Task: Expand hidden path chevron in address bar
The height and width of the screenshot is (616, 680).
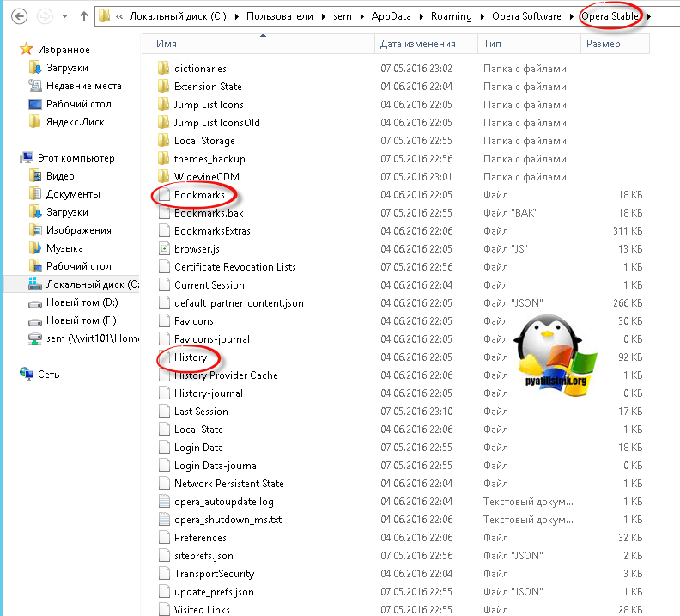Action: pyautogui.click(x=119, y=17)
